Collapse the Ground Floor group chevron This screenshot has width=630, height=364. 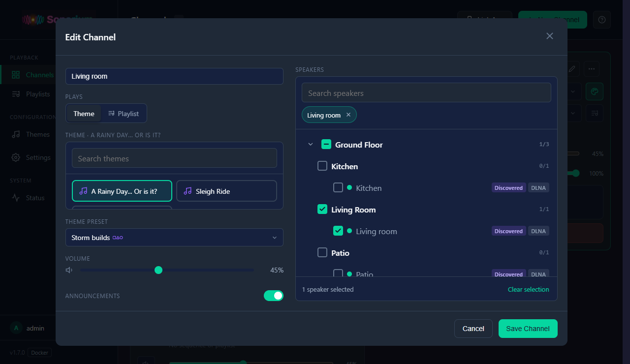311,145
